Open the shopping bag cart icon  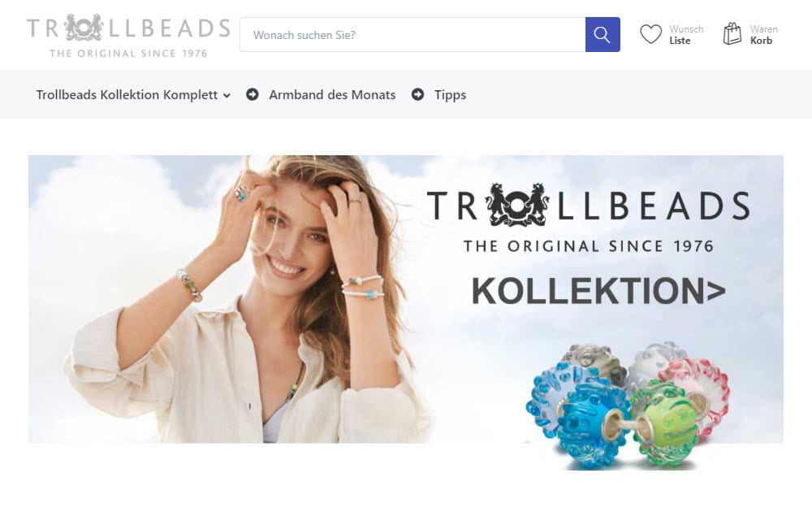(x=732, y=33)
